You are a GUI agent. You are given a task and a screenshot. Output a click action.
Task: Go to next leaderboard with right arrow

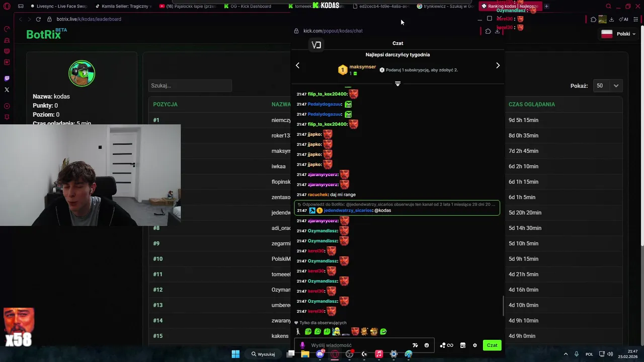click(498, 65)
